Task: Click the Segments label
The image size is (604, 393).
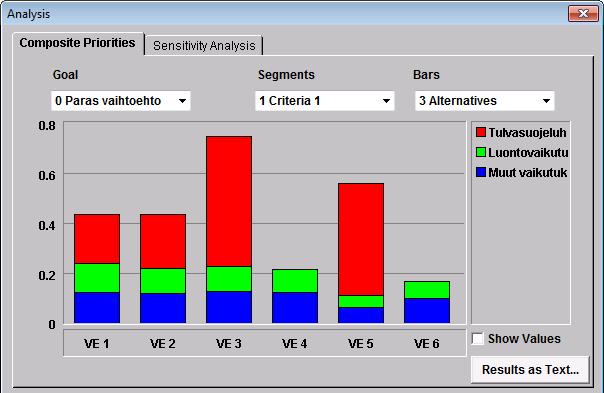Action: (286, 75)
